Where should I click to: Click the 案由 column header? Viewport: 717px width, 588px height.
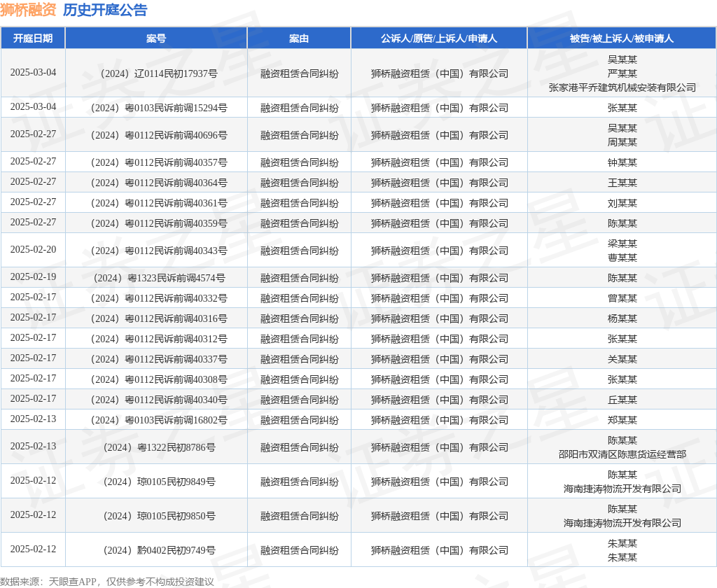[x=299, y=38]
